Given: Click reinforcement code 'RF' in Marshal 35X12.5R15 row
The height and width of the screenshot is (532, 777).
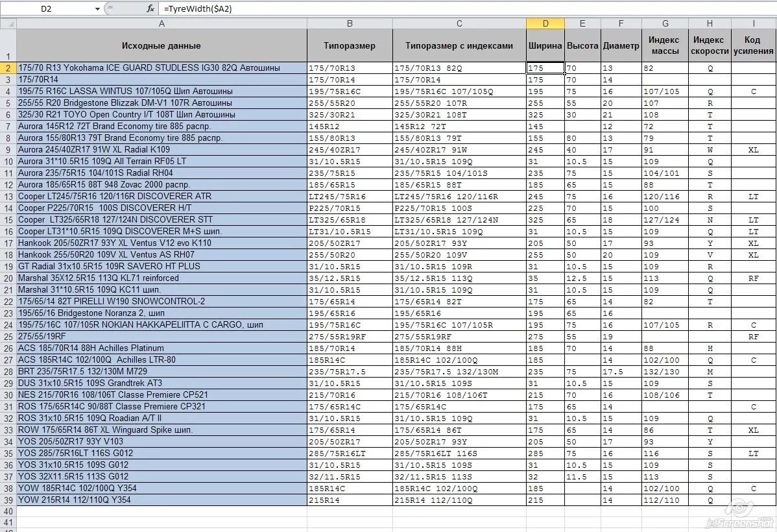Looking at the screenshot, I should [754, 278].
